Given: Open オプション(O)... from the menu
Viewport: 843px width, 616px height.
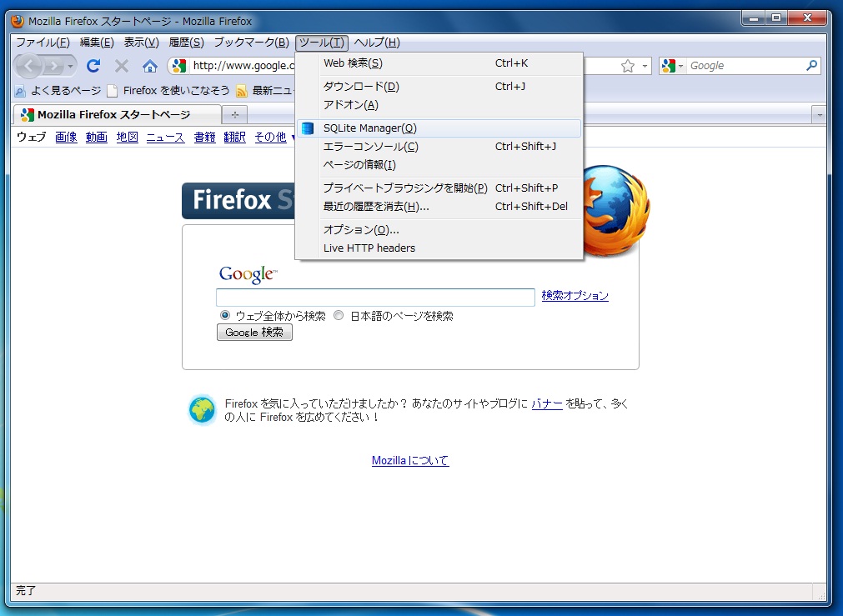Looking at the screenshot, I should [x=439, y=229].
